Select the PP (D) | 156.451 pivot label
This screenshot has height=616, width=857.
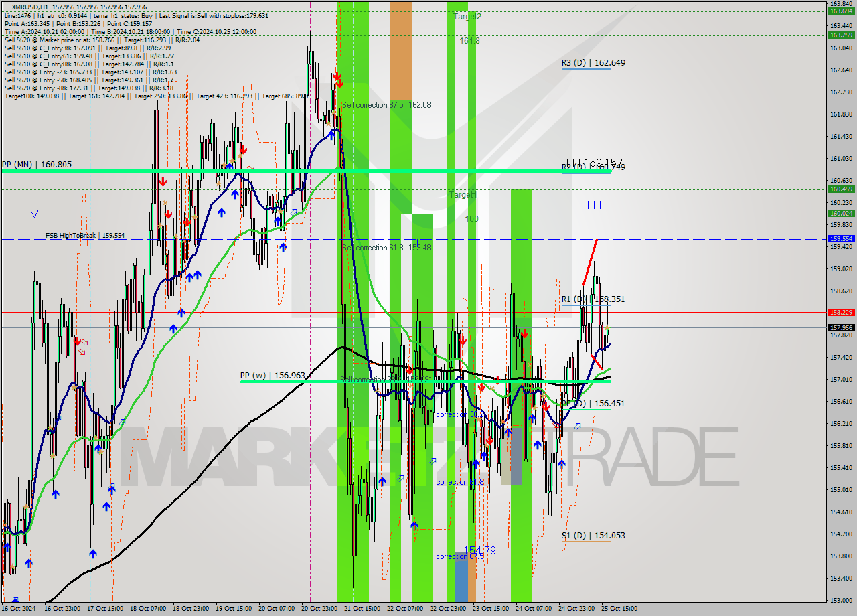[593, 404]
